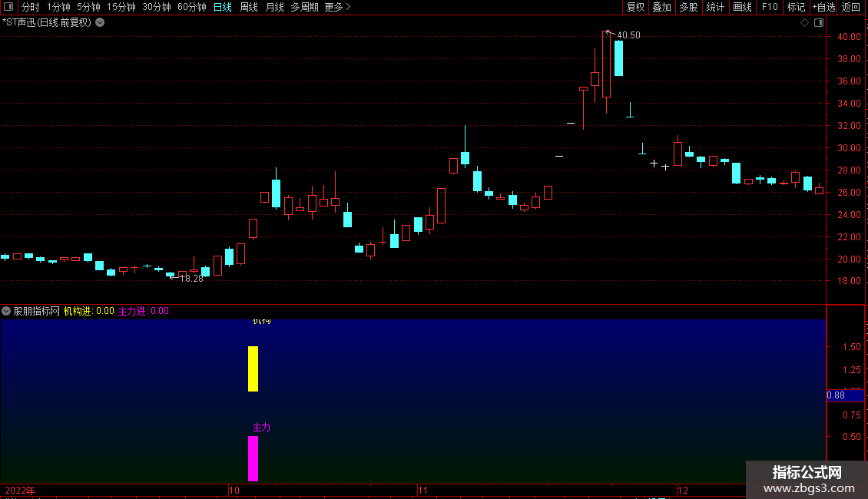The image size is (868, 499).
Task: Select the 60分钟 period
Action: point(192,7)
